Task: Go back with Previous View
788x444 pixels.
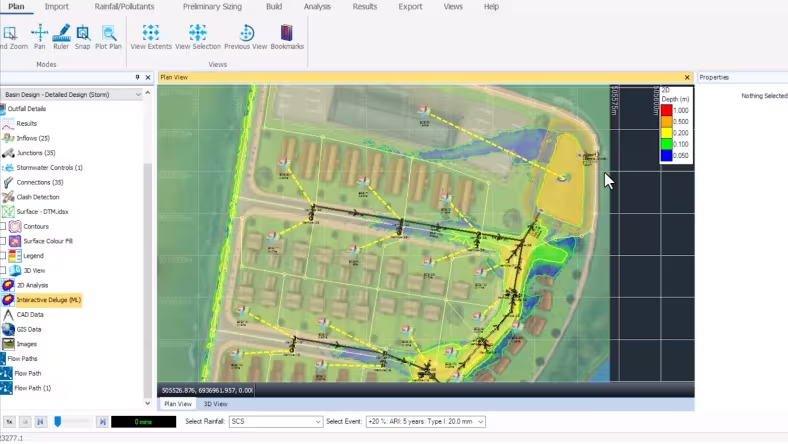Action: tap(246, 37)
